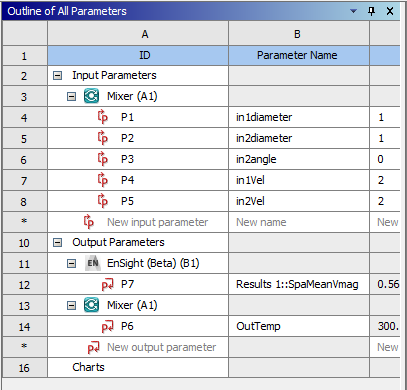Pin the Outline of All Parameters panel
Viewport: 407px width, 390px height.
point(371,11)
